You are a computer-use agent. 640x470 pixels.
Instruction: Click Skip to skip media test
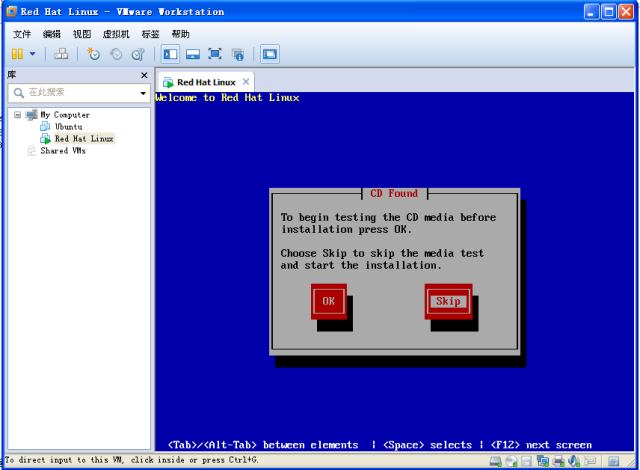click(x=448, y=301)
